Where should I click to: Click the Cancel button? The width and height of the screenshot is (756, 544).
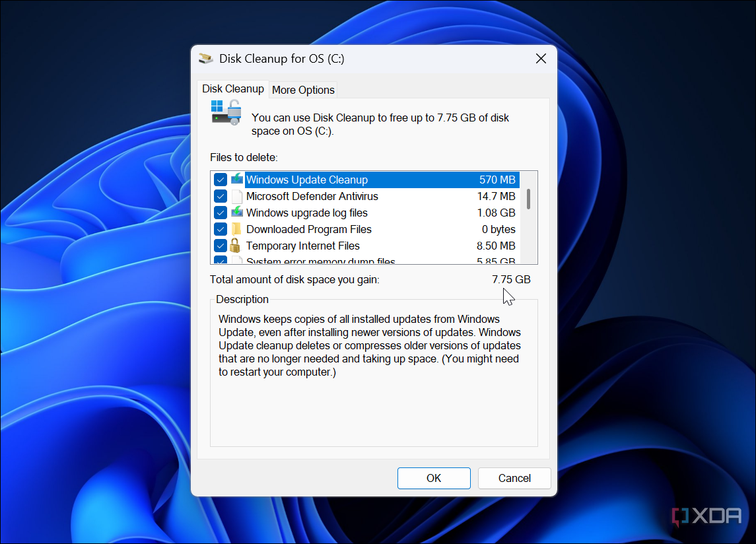pyautogui.click(x=514, y=478)
